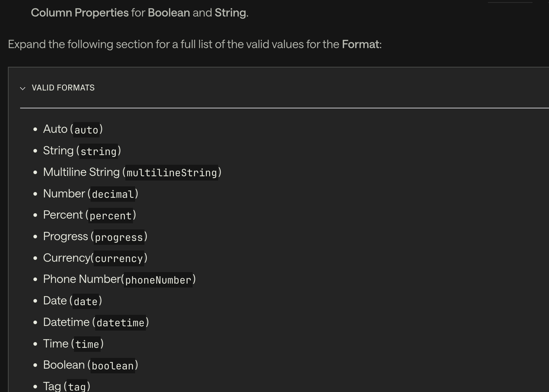Screen dimensions: 549x392
Task: Collapse the Valid Formats chevron arrow
Action: (x=23, y=88)
